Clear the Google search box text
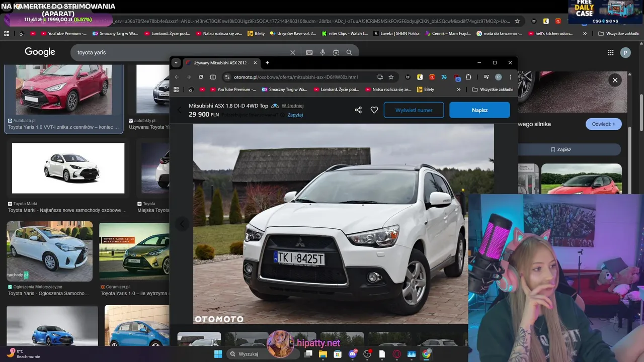The image size is (644, 362). click(x=293, y=52)
